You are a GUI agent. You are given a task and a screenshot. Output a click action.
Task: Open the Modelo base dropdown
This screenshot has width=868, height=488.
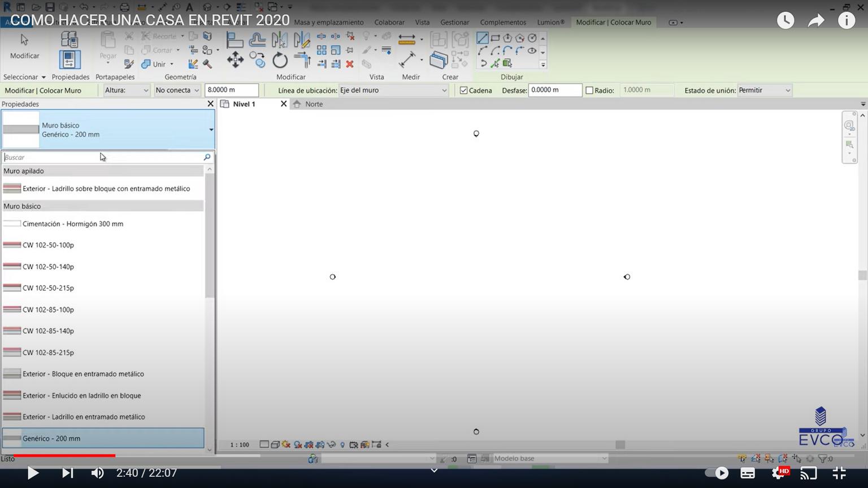(x=551, y=459)
